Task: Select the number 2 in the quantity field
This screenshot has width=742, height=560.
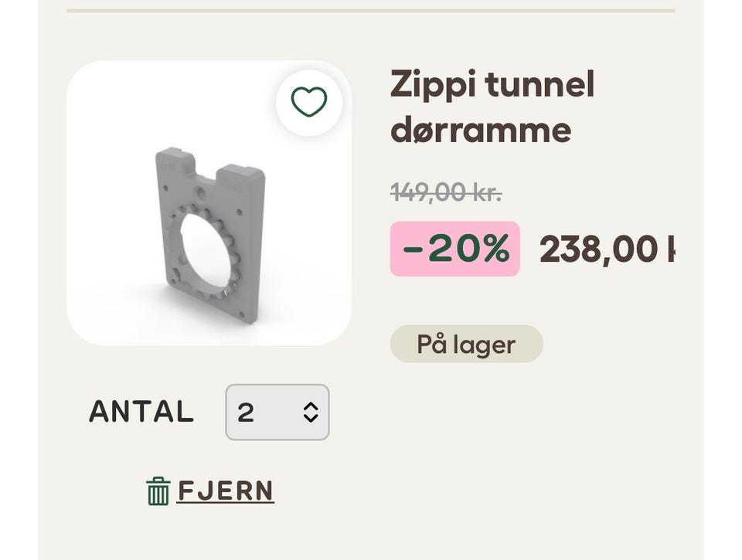Action: pyautogui.click(x=246, y=412)
